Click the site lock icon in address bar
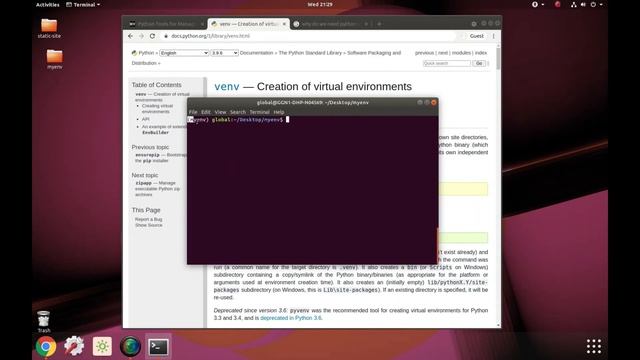This screenshot has height=360, width=640. [166, 36]
